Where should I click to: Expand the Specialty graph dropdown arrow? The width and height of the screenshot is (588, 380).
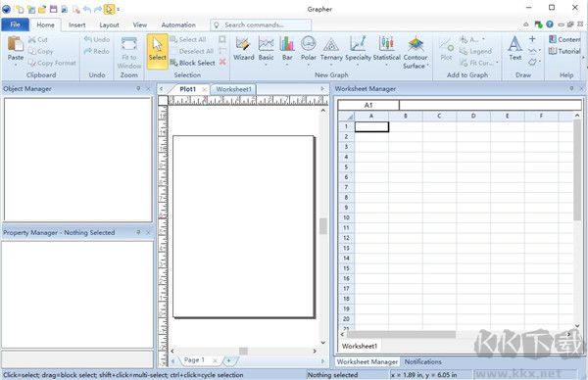358,66
